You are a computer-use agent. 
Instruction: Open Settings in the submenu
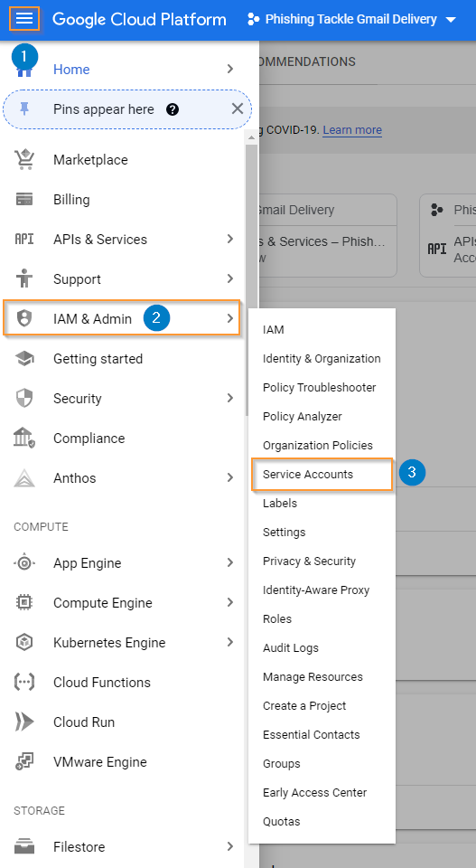coord(322,532)
